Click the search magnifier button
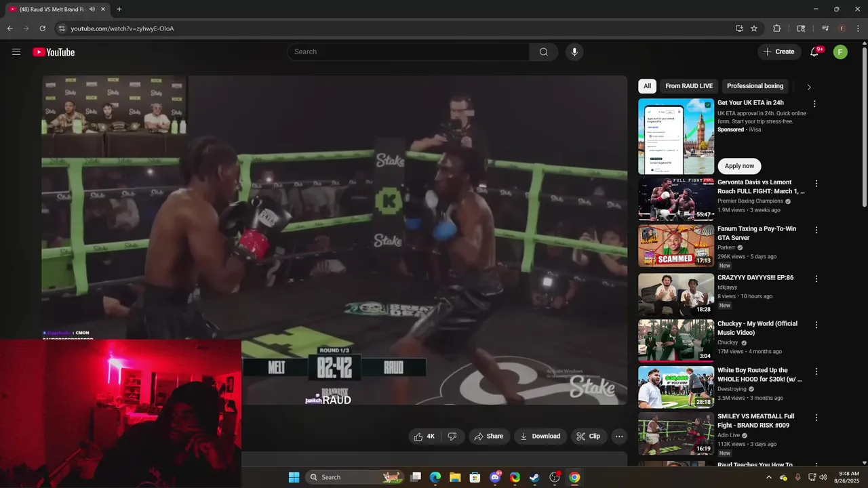Viewport: 868px width, 488px height. click(544, 52)
